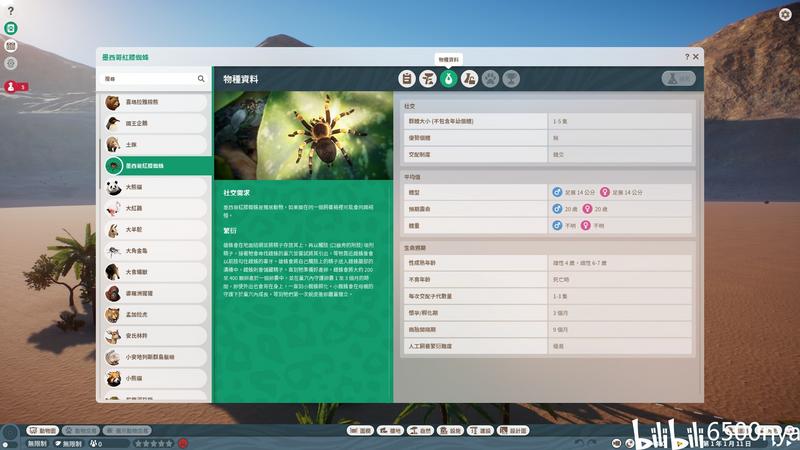800x450 pixels.
Task: Select the aardvark 土豚 entry
Action: point(156,144)
